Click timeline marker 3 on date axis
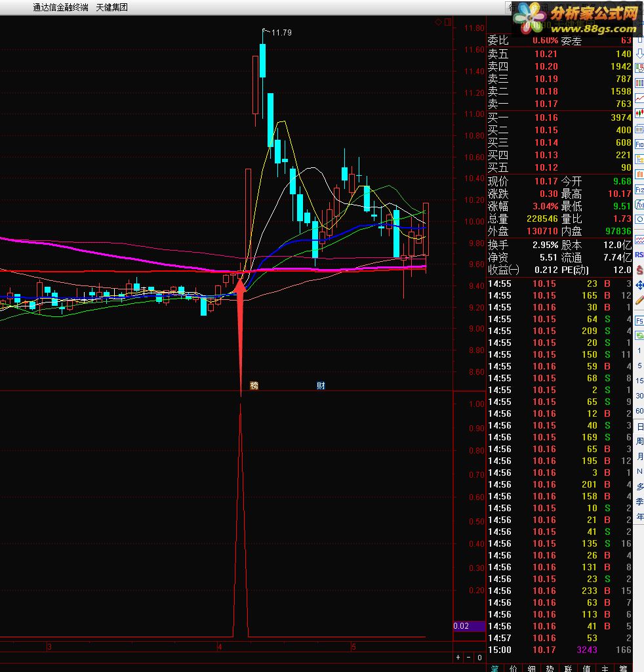Screen dimensions: 644x672 pos(49,646)
